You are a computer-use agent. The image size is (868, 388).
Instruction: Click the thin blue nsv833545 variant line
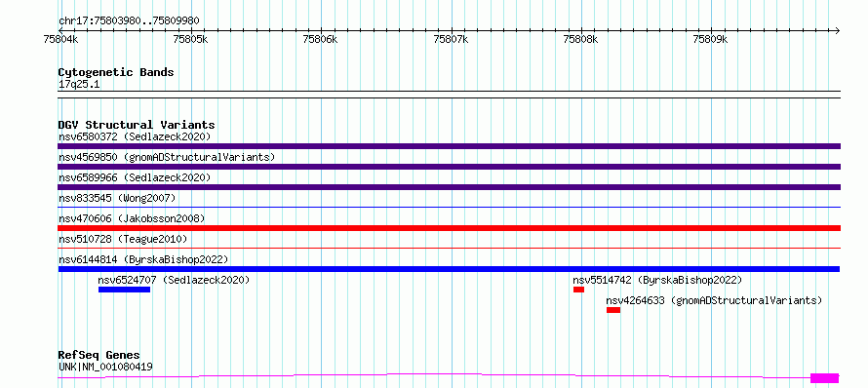pyautogui.click(x=449, y=208)
